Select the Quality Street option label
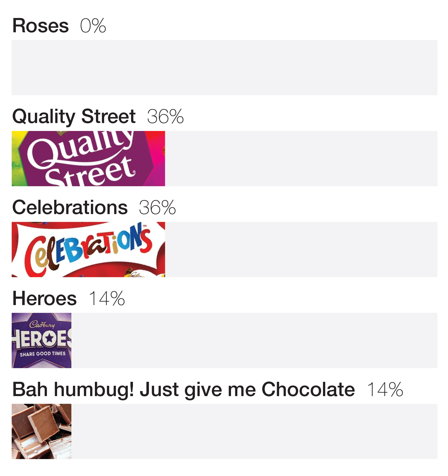Viewport: 448px width, 476px height. (x=74, y=117)
